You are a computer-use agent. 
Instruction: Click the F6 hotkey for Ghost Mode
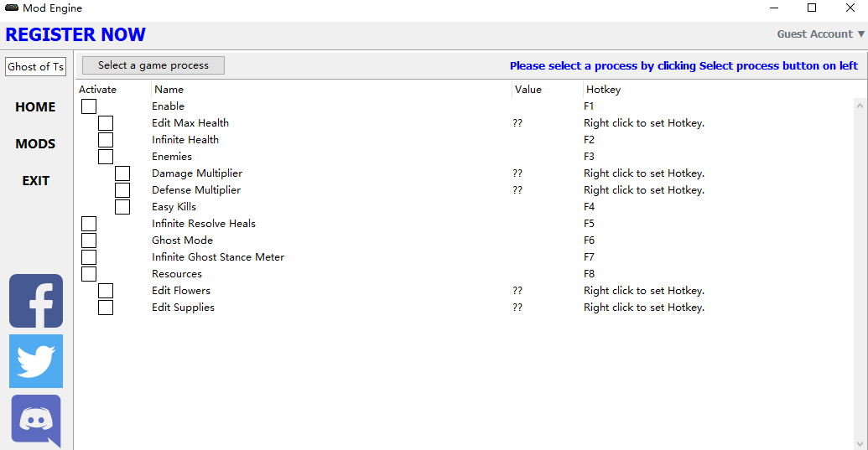(589, 240)
